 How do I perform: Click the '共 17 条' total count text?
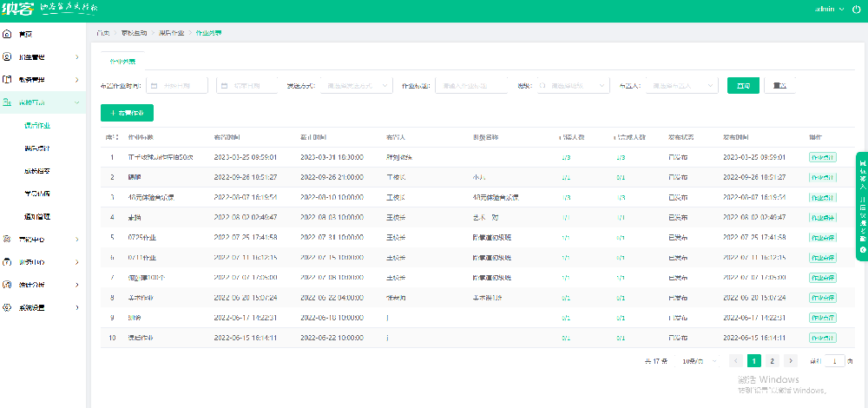[x=656, y=361]
